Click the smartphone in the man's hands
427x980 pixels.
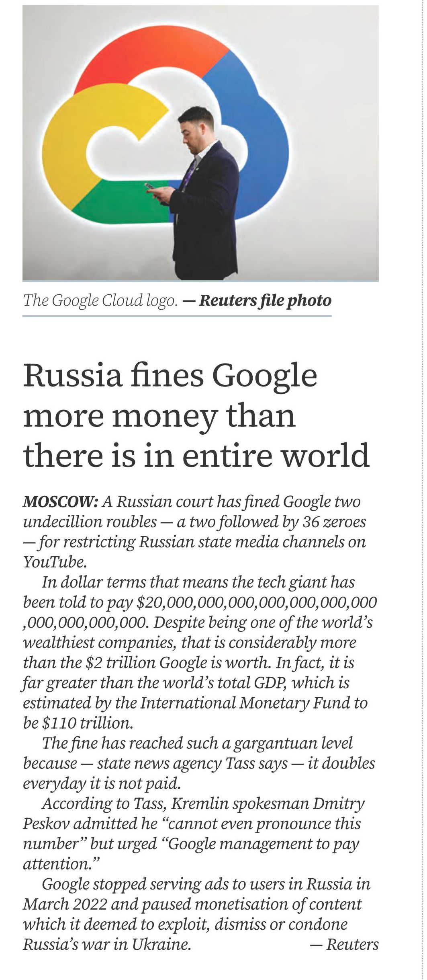coord(150,186)
